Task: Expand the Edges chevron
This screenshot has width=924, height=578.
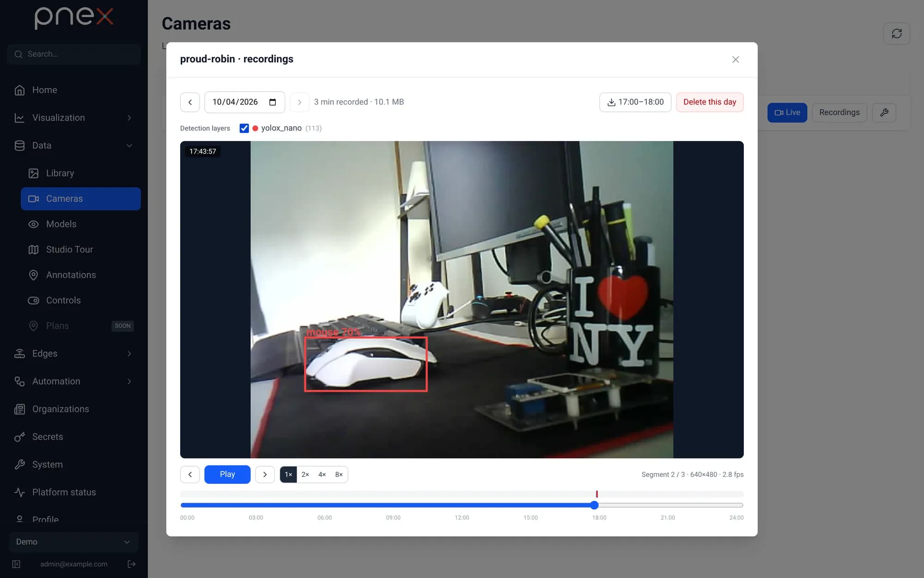Action: pos(129,353)
